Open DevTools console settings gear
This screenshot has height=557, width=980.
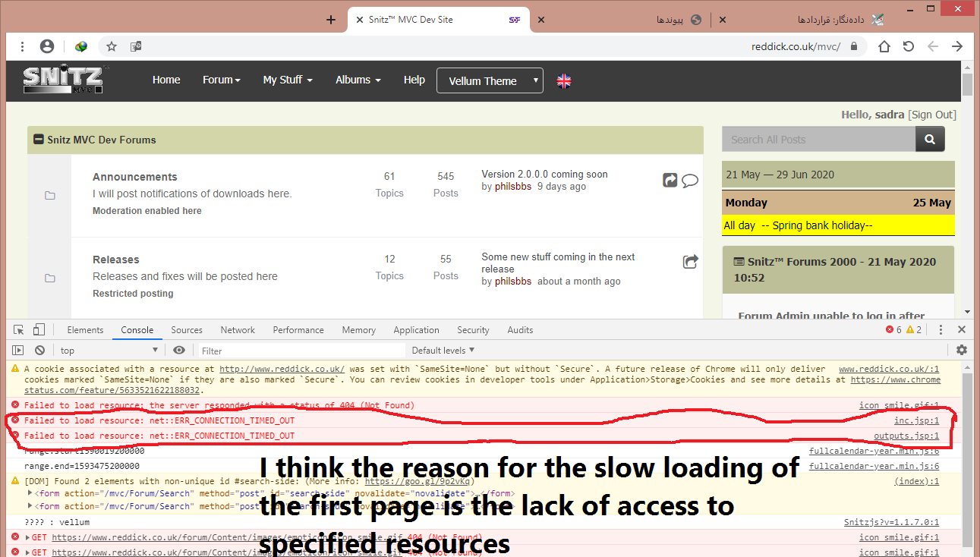pos(962,351)
